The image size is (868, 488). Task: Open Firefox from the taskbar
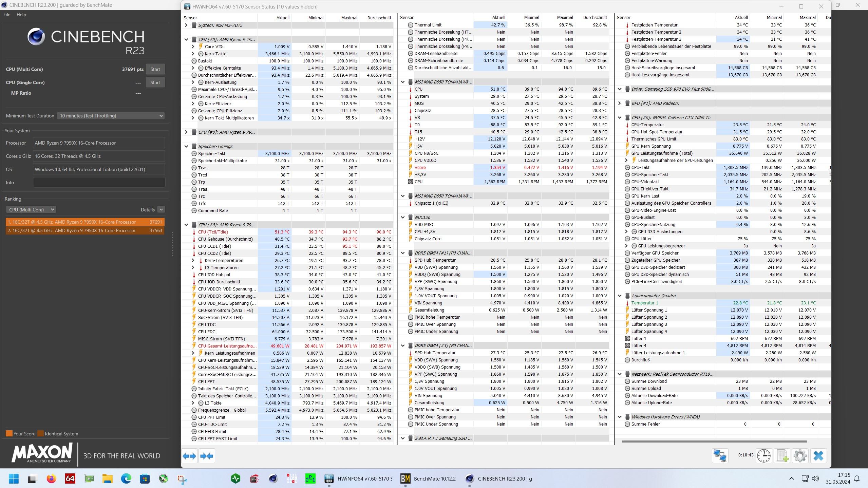(x=51, y=478)
